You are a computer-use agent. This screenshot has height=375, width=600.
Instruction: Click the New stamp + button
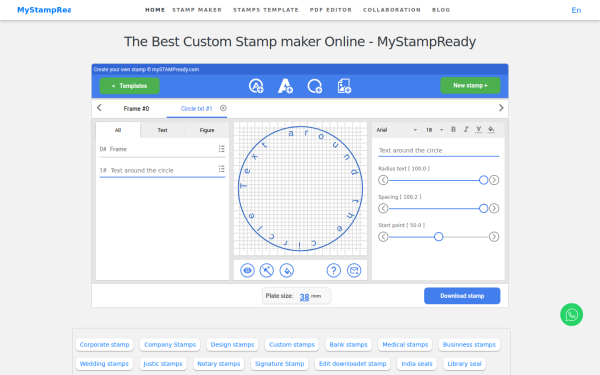point(470,85)
